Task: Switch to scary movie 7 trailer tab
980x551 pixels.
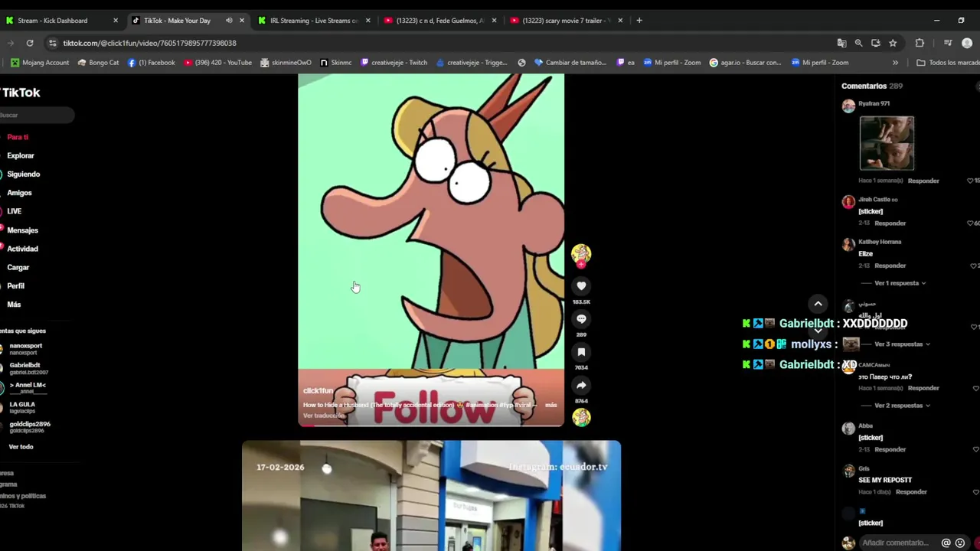Action: tap(566, 21)
